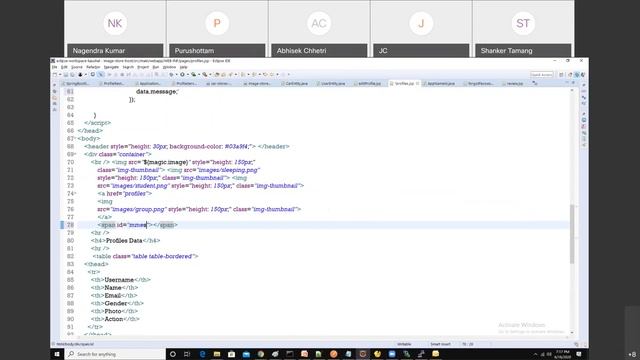Image resolution: width=640 pixels, height=360 pixels.
Task: Open the Window menu
Action: tap(169, 67)
